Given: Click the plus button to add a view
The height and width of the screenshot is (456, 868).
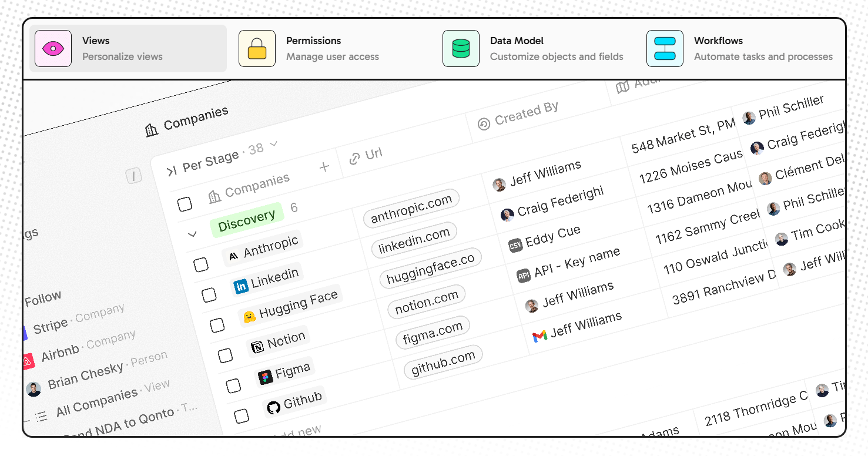Looking at the screenshot, I should click(x=324, y=167).
